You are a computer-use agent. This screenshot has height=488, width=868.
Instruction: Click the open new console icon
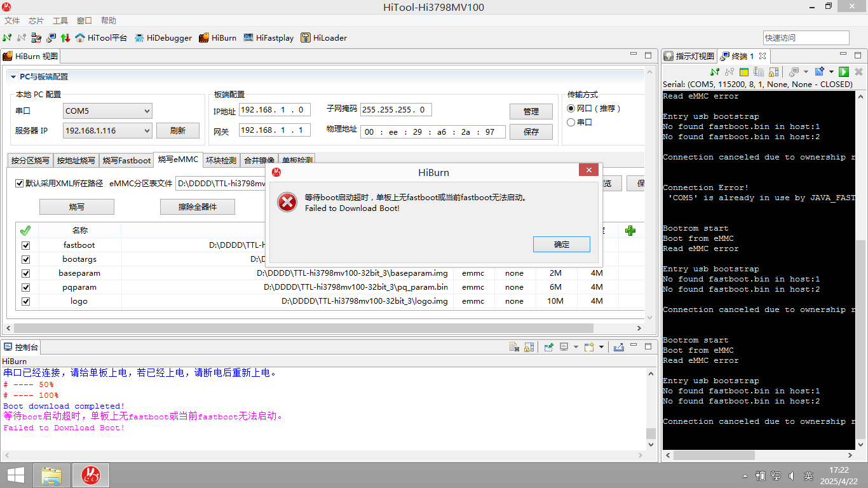click(x=589, y=347)
